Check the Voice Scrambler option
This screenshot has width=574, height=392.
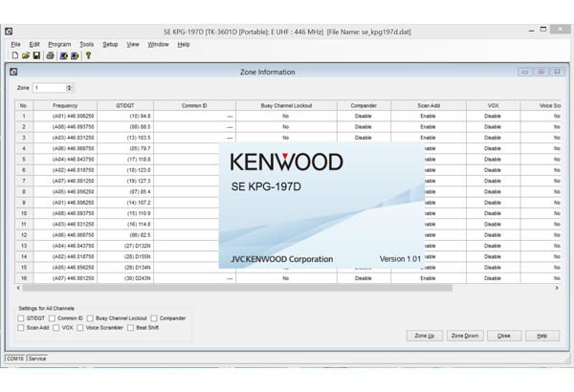tap(80, 328)
